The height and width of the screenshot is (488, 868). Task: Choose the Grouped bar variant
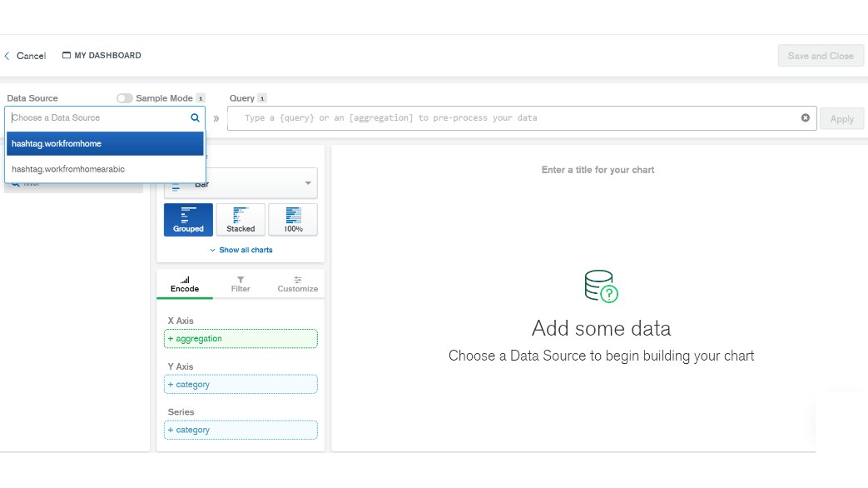188,219
